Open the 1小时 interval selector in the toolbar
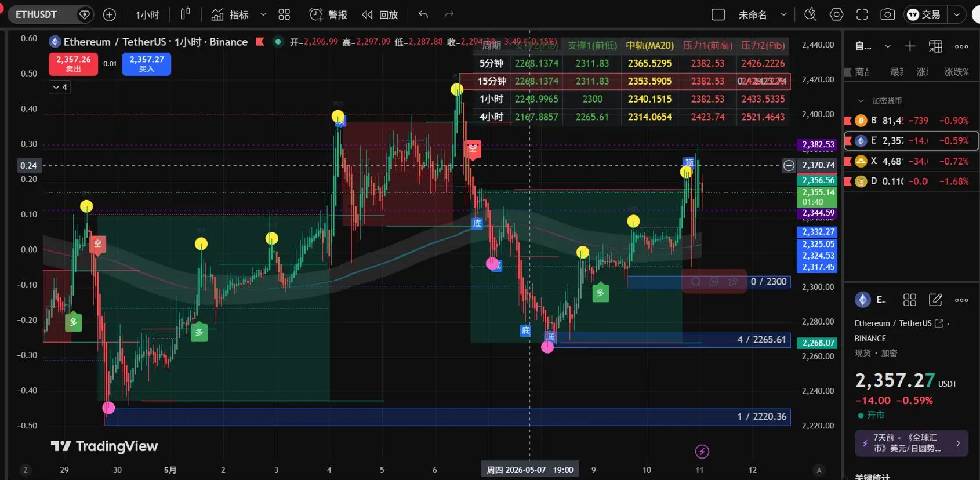This screenshot has width=980, height=480. point(147,14)
